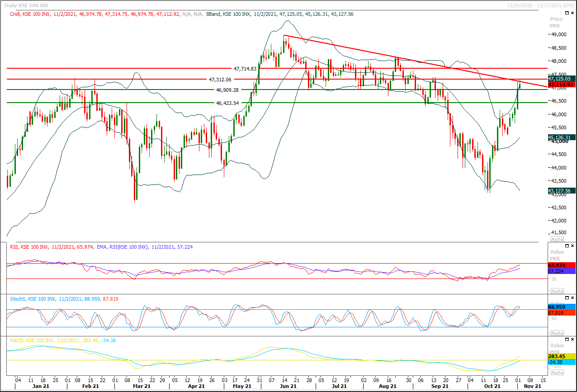Screen dimensions: 577x392
Task: Click the 46,423.54 support level label
Action: pyautogui.click(x=227, y=103)
